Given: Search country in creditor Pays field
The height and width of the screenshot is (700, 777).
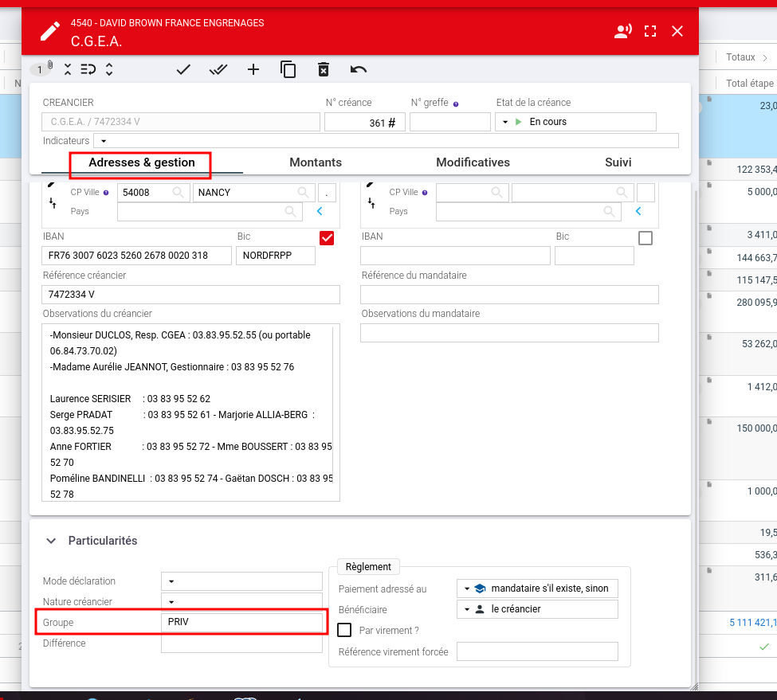Looking at the screenshot, I should (290, 211).
